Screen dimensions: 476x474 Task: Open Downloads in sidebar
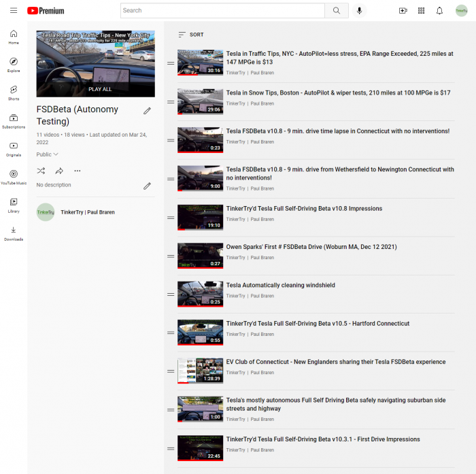14,233
